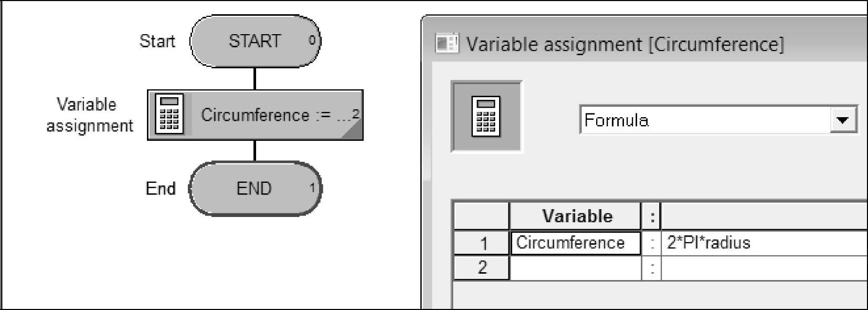
Task: Select the END flowchart block
Action: [255, 188]
